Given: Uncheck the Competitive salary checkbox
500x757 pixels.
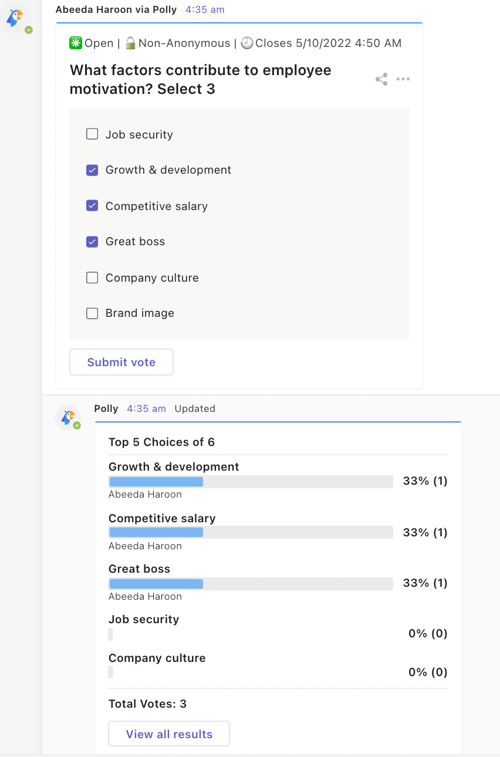Looking at the screenshot, I should click(x=92, y=206).
